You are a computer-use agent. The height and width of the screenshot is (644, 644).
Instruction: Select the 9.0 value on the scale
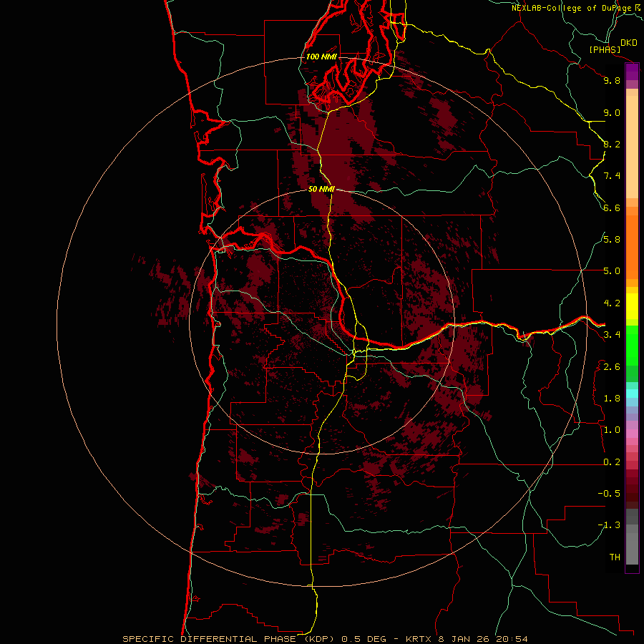(x=612, y=112)
